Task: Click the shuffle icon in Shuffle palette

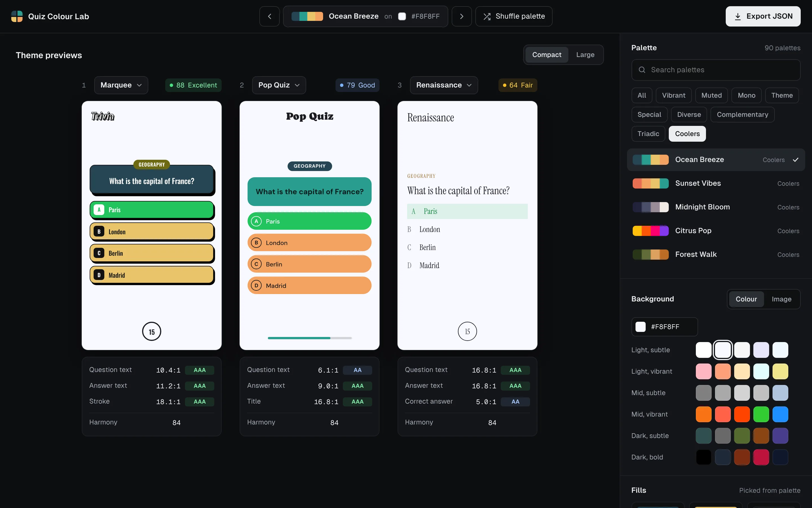Action: 487,16
